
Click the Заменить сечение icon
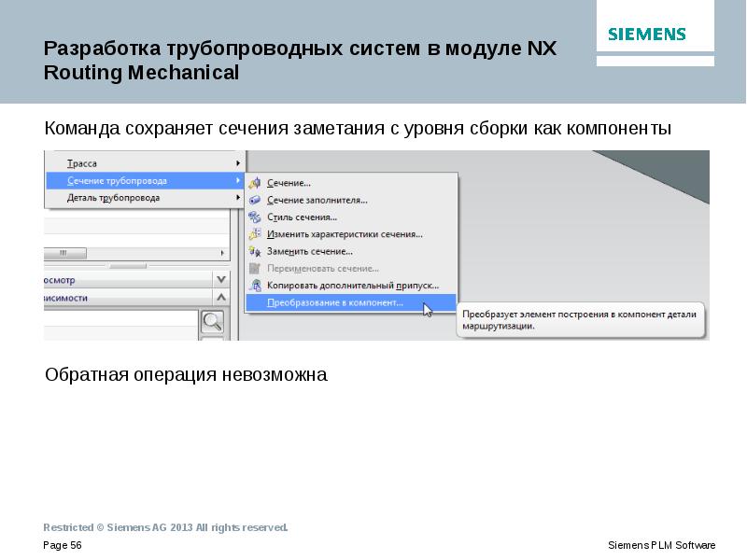pyautogui.click(x=255, y=251)
